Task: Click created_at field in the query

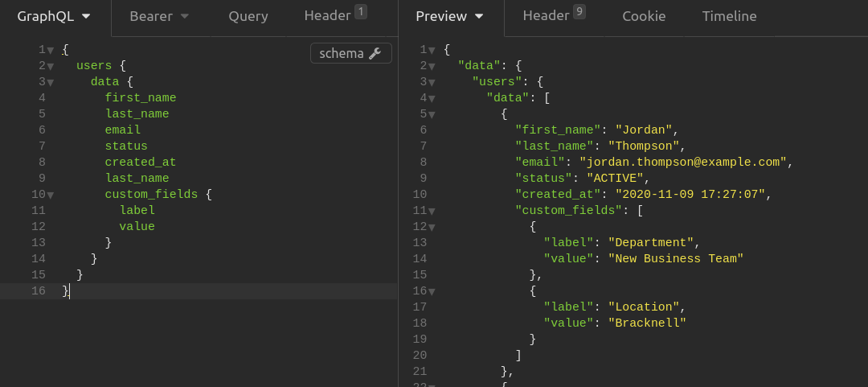Action: (x=141, y=163)
